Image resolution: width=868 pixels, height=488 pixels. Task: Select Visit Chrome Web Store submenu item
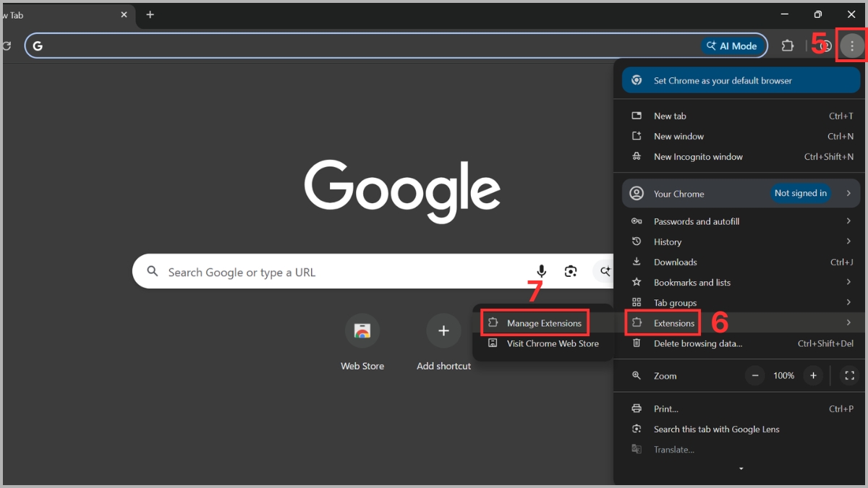tap(543, 343)
